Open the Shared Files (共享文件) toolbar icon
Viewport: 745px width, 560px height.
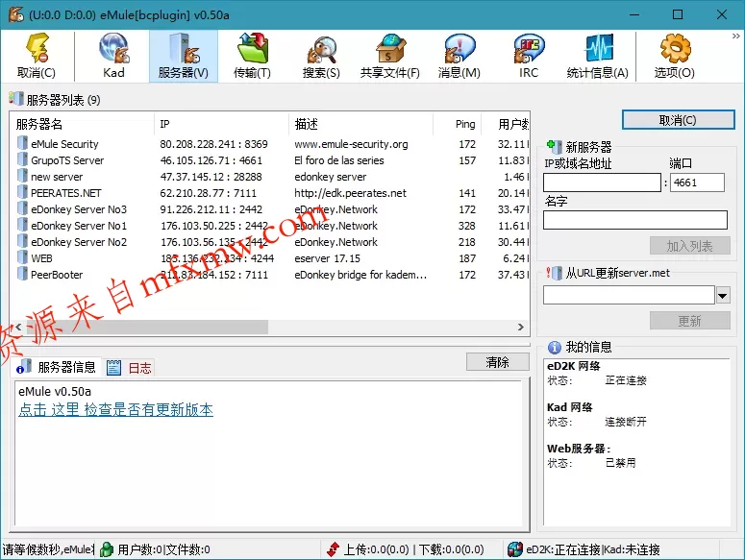coord(389,48)
